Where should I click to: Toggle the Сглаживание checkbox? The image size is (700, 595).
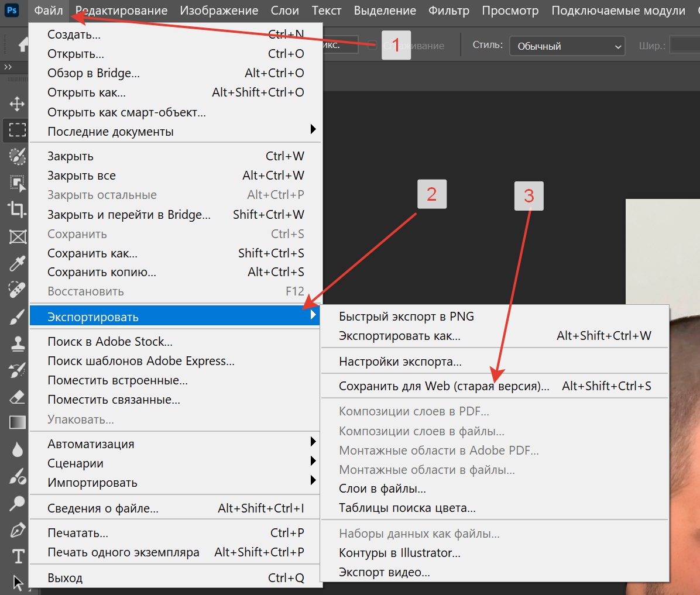(372, 46)
